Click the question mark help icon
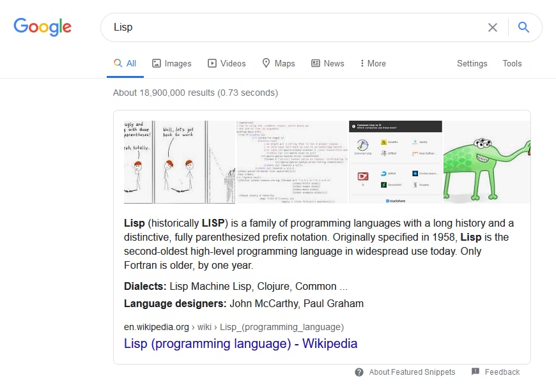The width and height of the screenshot is (556, 392). click(x=359, y=372)
